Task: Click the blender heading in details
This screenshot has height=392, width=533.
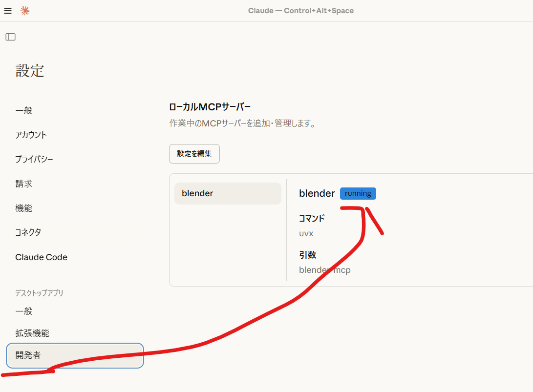Action: (x=317, y=194)
